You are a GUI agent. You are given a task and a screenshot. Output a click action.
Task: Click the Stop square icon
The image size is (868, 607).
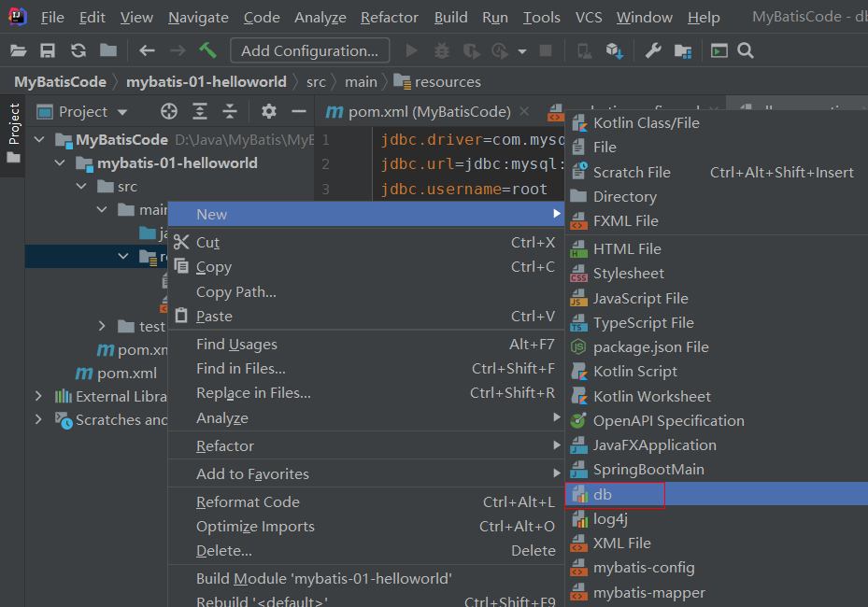point(546,51)
